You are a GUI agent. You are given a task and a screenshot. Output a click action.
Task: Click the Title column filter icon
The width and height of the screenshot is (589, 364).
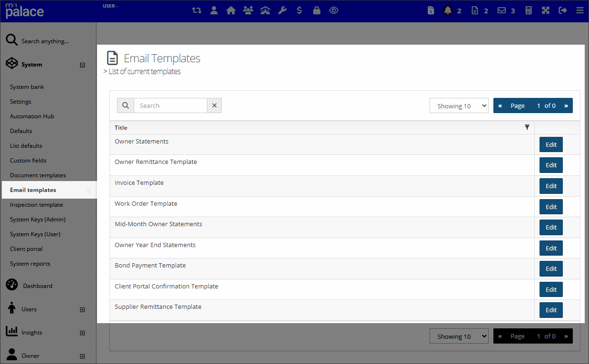(527, 127)
